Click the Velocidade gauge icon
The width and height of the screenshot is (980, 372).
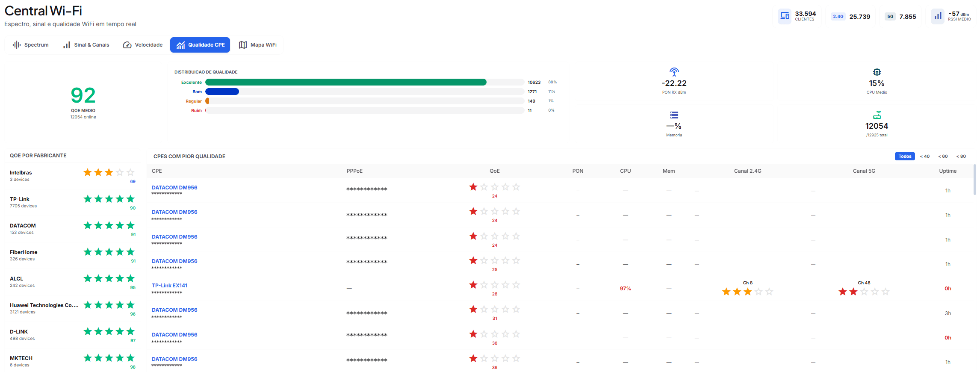pos(127,45)
